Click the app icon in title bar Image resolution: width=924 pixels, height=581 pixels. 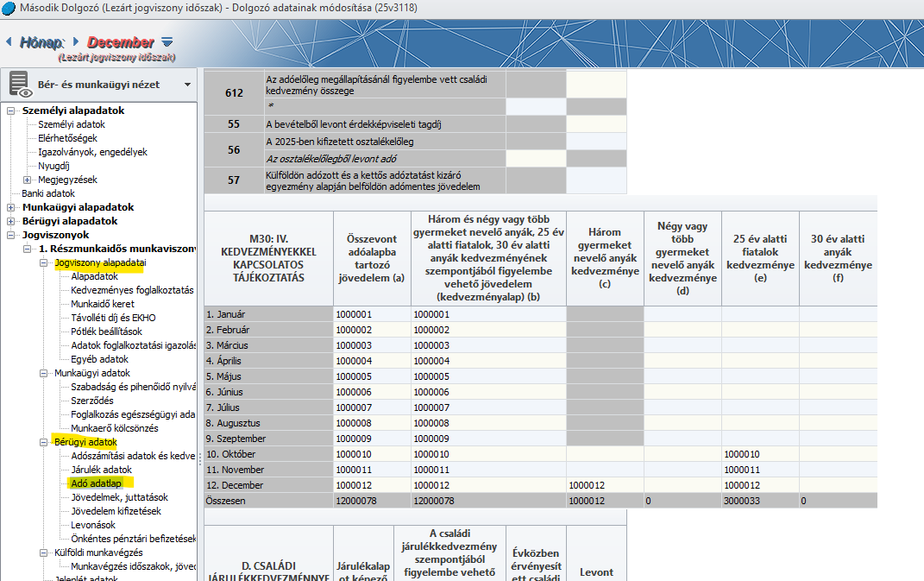9,9
